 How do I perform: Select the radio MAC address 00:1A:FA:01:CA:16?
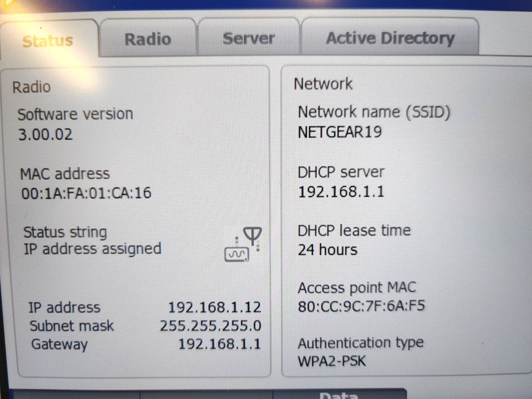[86, 193]
